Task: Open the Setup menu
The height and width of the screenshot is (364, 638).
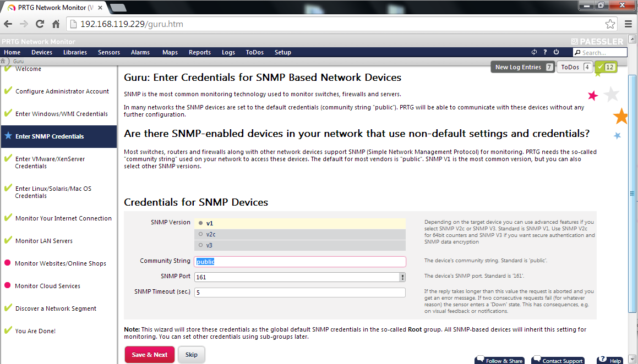Action: (283, 52)
